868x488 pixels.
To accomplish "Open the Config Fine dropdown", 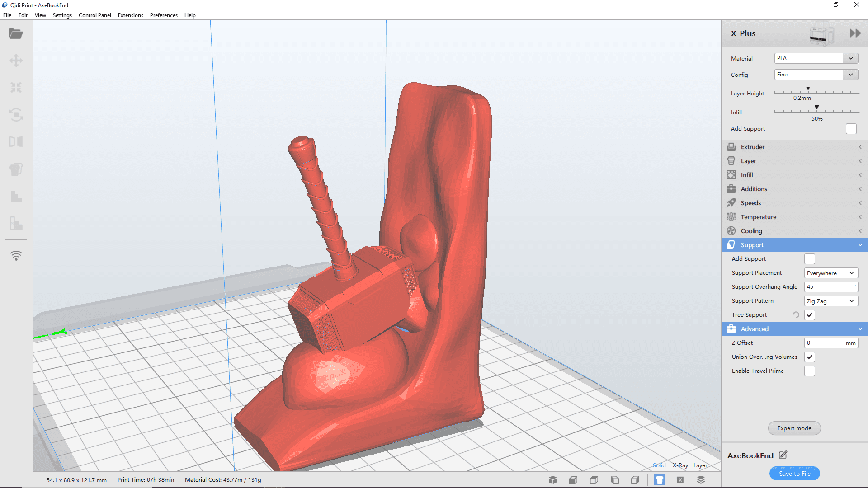I will tap(816, 75).
